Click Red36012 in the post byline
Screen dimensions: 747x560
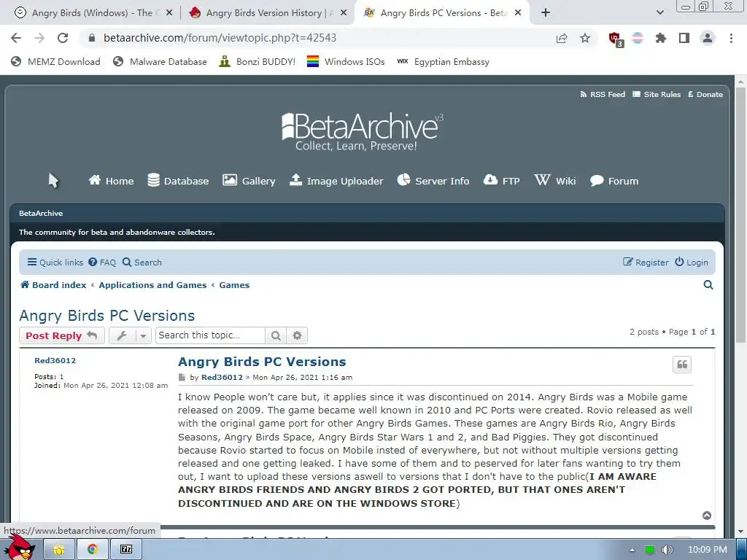(x=222, y=377)
